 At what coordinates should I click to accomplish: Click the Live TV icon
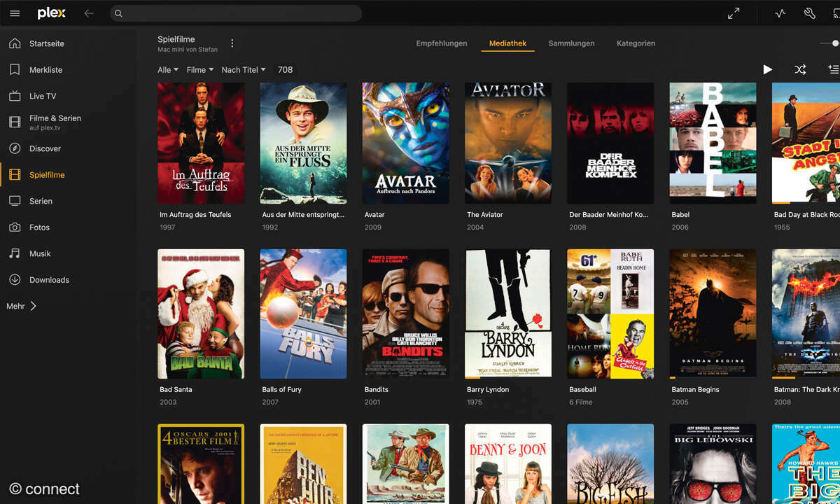click(x=15, y=96)
